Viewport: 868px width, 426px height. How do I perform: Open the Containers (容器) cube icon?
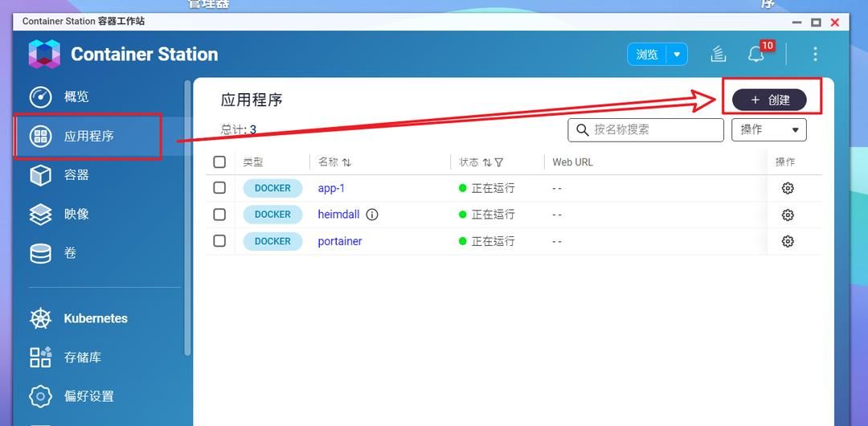click(40, 175)
